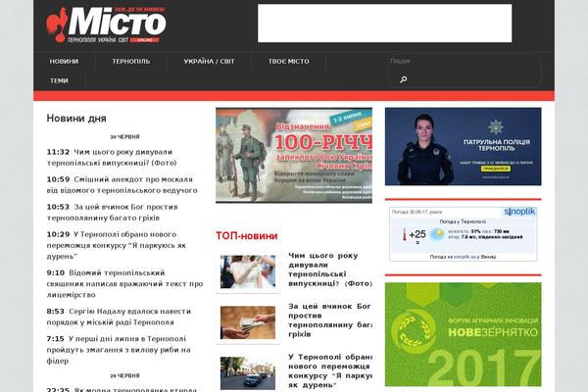588x392 pixels.
Task: Click the search magnifier icon
Action: click(403, 79)
